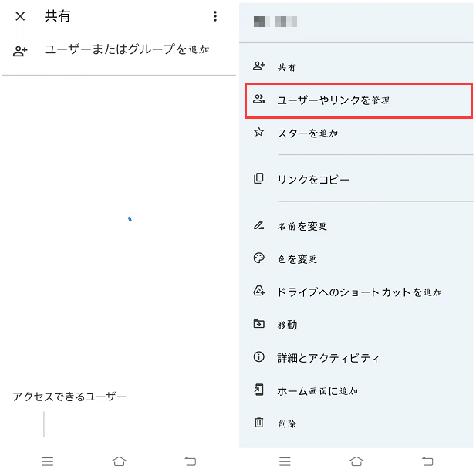Image resolution: width=476 pixels, height=476 pixels.
Task: Select ホーム画面に追加 option
Action: 317,391
